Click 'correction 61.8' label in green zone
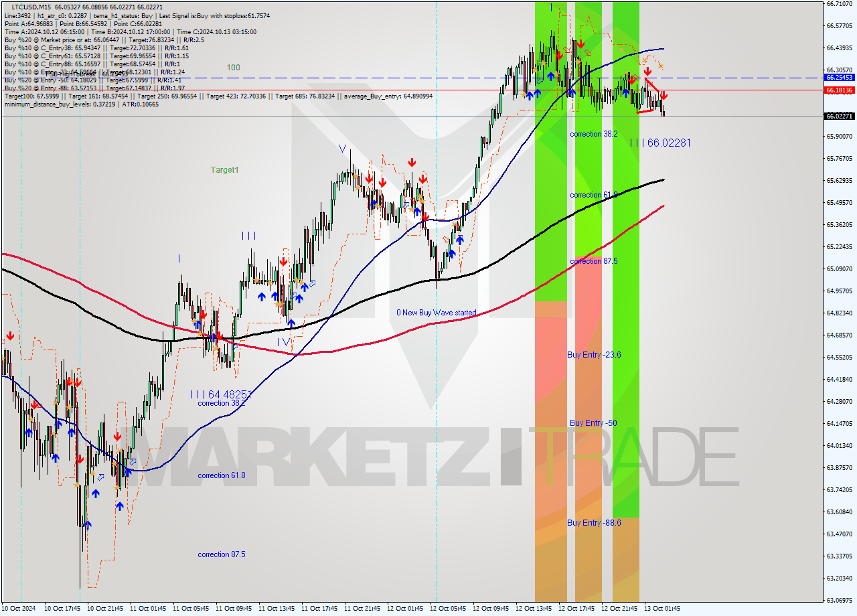Viewport: 857px width, 616px height. [x=594, y=195]
